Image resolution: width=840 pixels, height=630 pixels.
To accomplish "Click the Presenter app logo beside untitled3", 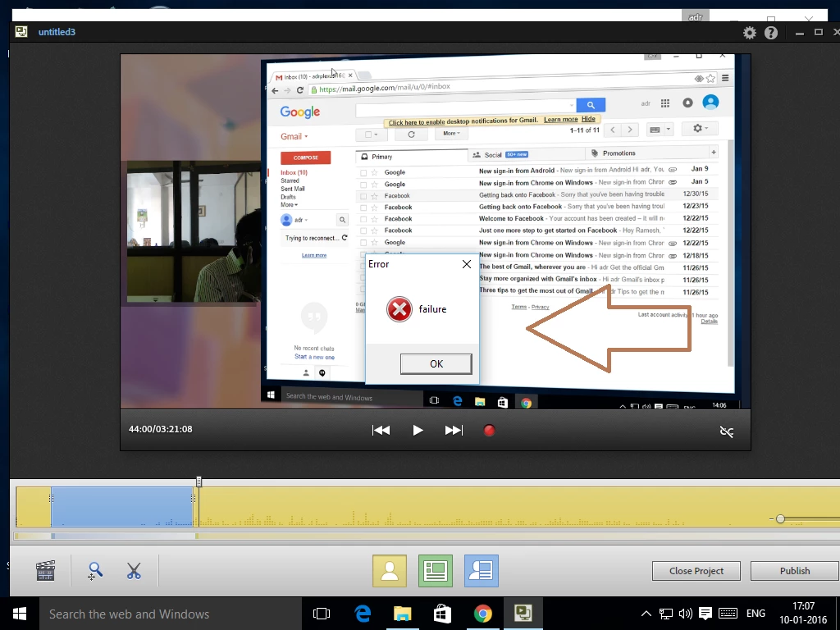I will pyautogui.click(x=21, y=32).
